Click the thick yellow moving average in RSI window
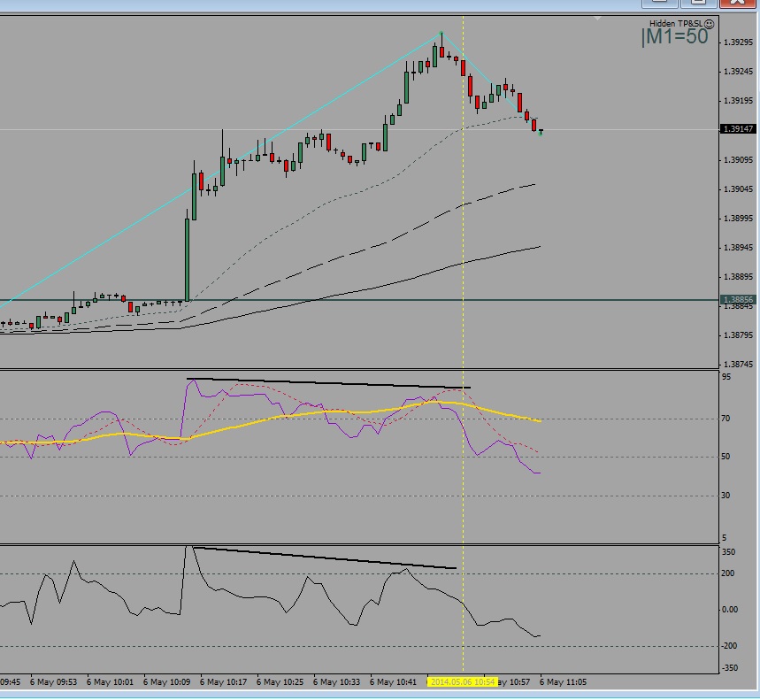The width and height of the screenshot is (760, 700). tap(272, 420)
